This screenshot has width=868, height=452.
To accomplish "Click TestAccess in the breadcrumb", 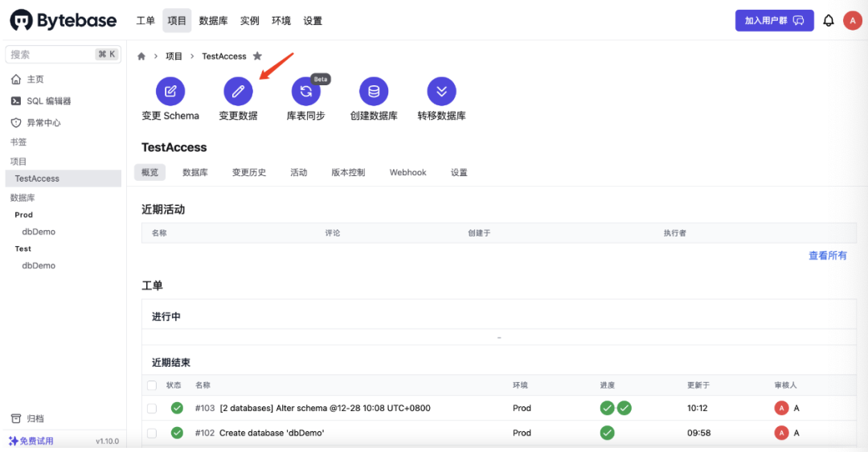I will point(224,56).
